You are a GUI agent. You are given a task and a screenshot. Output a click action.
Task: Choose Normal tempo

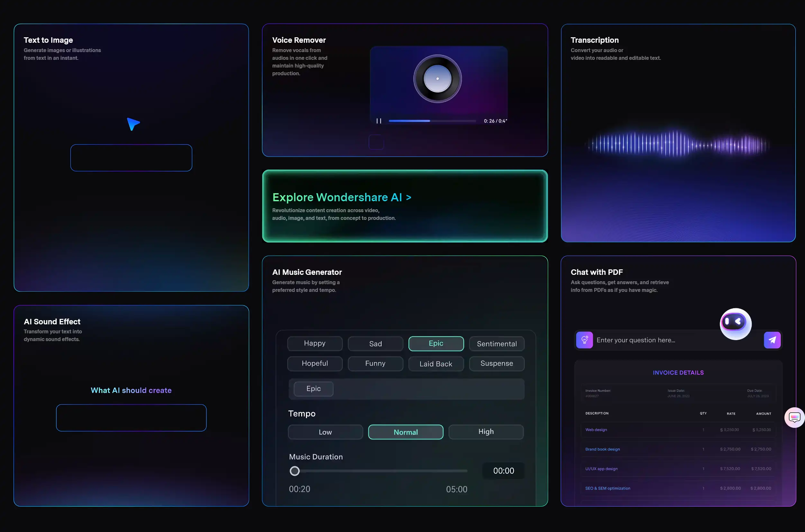(405, 432)
